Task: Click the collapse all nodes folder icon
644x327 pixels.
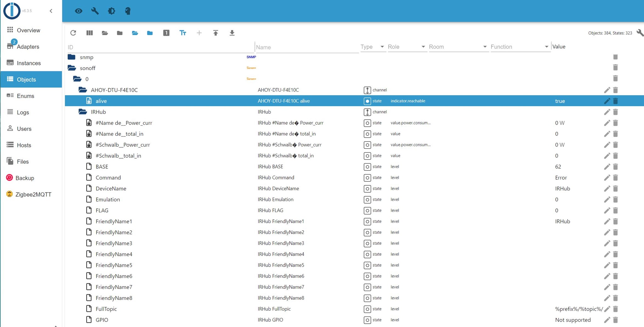Action: tap(120, 33)
